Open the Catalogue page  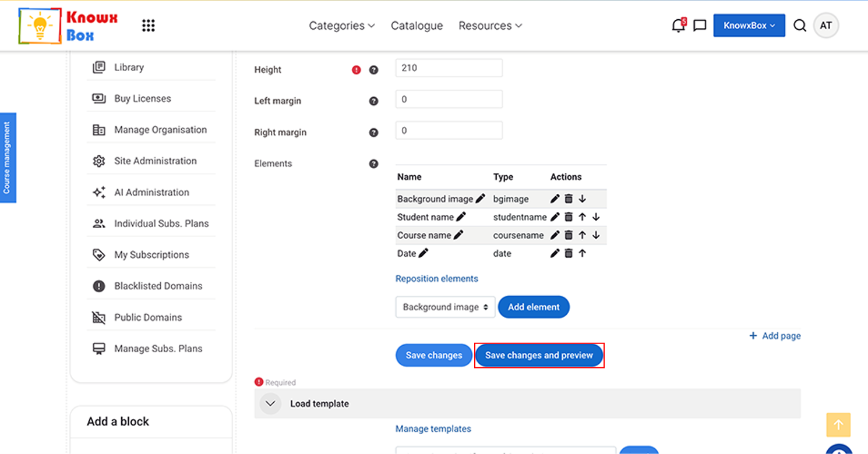[417, 26]
